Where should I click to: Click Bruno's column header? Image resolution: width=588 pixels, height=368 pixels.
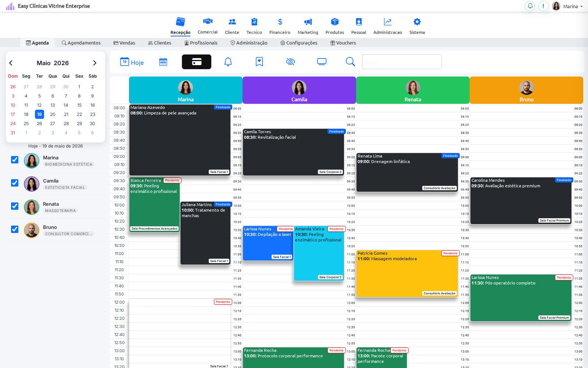[526, 90]
